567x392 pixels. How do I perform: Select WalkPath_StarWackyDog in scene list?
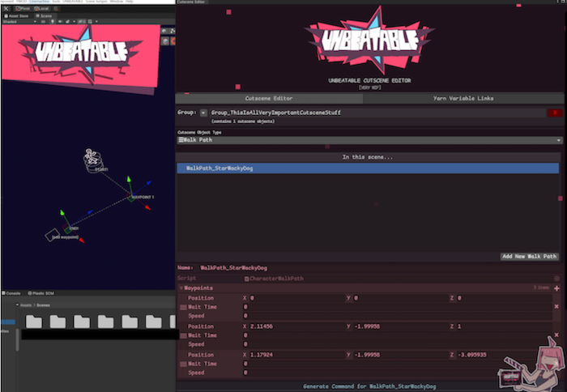coord(368,168)
